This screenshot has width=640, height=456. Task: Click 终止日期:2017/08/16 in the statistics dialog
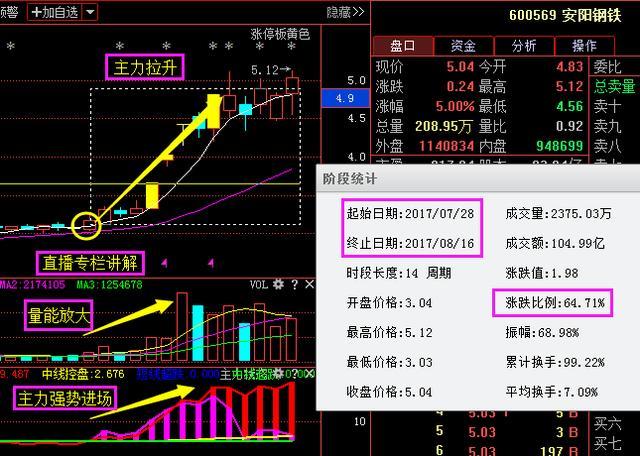(410, 243)
